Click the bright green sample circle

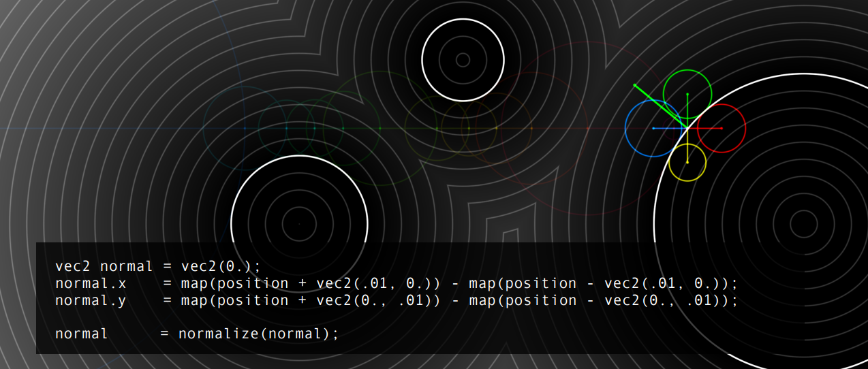click(x=687, y=93)
